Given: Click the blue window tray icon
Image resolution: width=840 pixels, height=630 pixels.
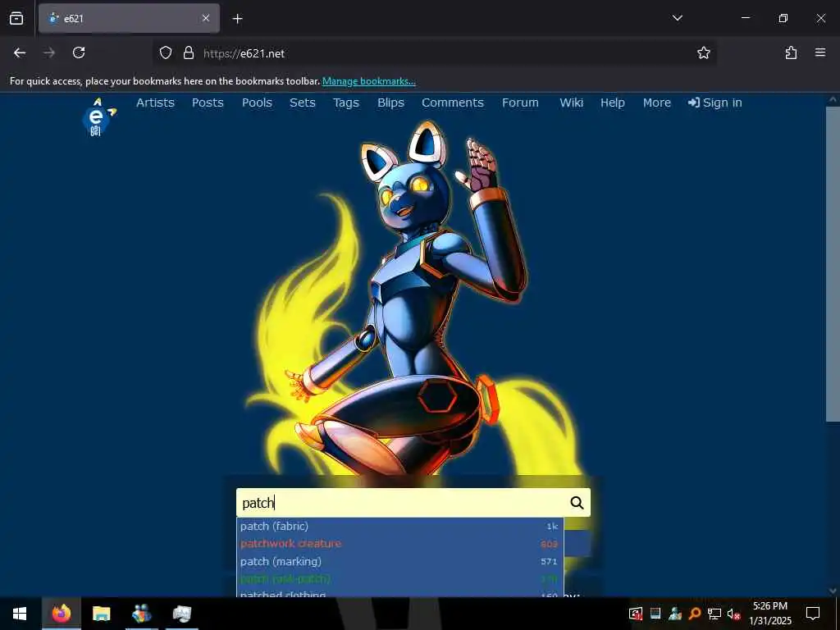Looking at the screenshot, I should point(655,614).
